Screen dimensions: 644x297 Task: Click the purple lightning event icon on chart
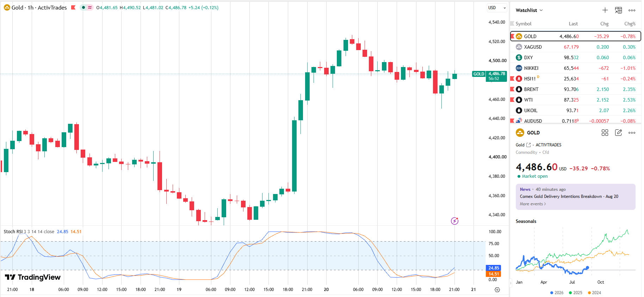pos(455,221)
